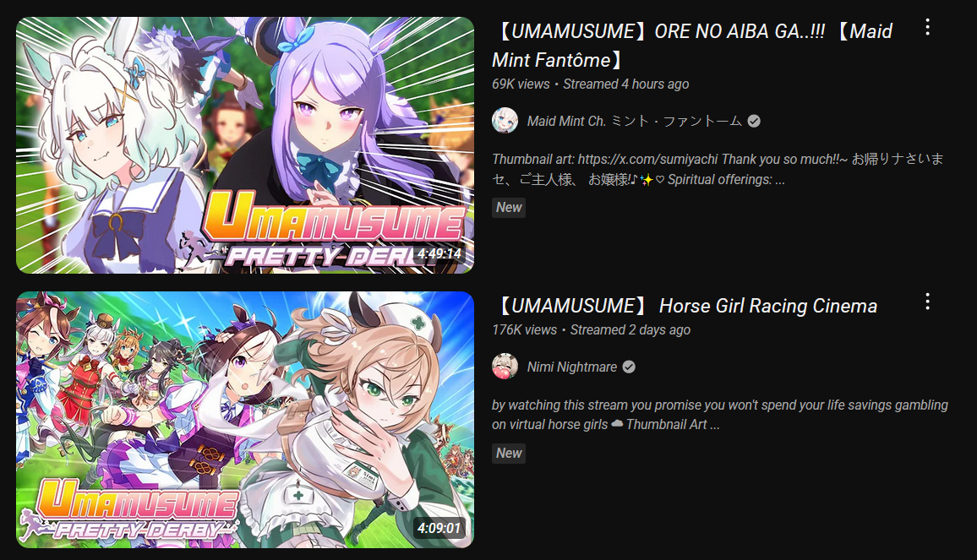Viewport: 977px width, 560px height.
Task: Open title 【UMAMUSUME】ORE NO AIBA GA..!!!
Action: click(692, 46)
